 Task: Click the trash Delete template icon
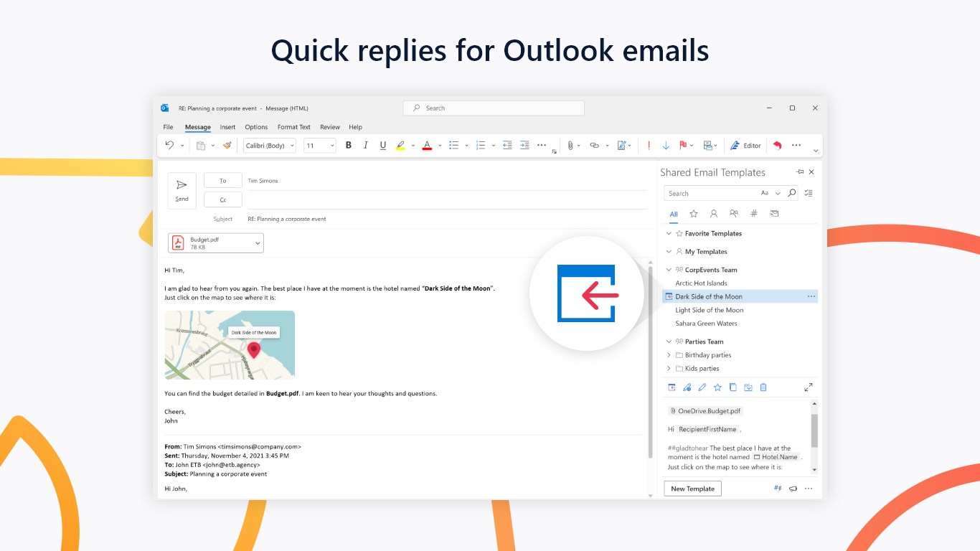point(763,387)
